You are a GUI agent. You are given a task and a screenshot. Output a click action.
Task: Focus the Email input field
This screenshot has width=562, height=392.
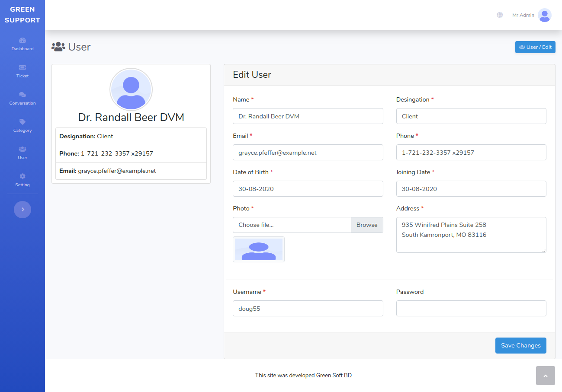coord(308,153)
